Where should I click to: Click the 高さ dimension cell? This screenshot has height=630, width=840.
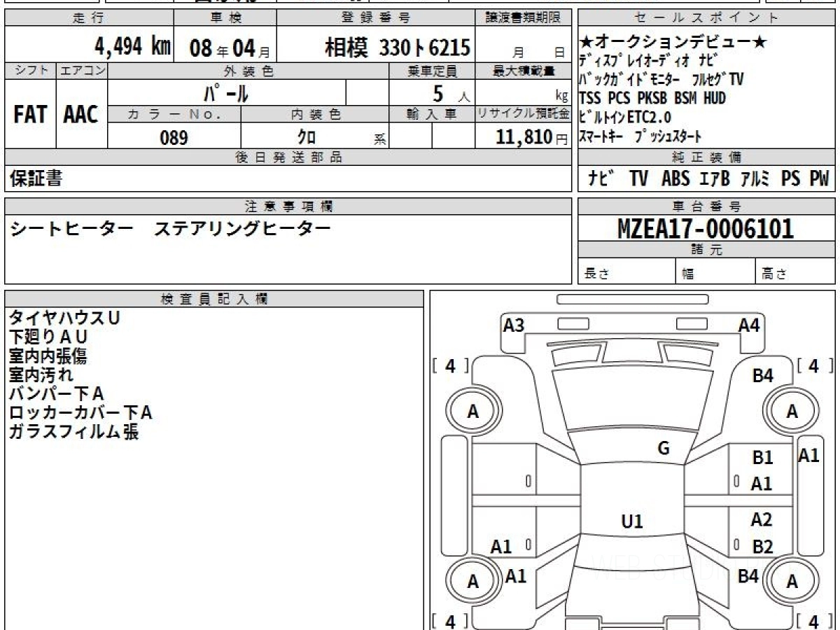pyautogui.click(x=795, y=272)
